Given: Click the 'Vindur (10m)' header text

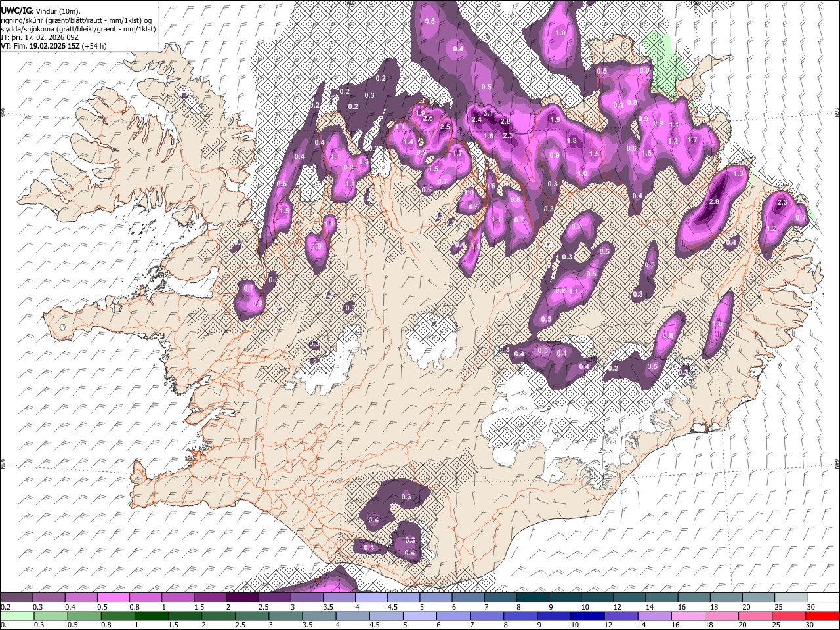Looking at the screenshot, I should tap(56, 11).
